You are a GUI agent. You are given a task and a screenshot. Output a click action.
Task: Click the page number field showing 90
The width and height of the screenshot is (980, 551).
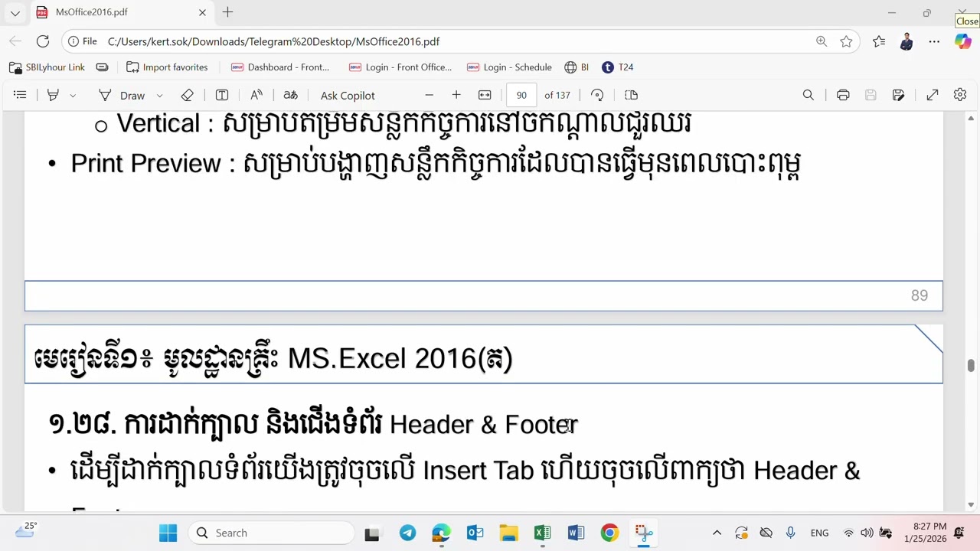point(521,95)
